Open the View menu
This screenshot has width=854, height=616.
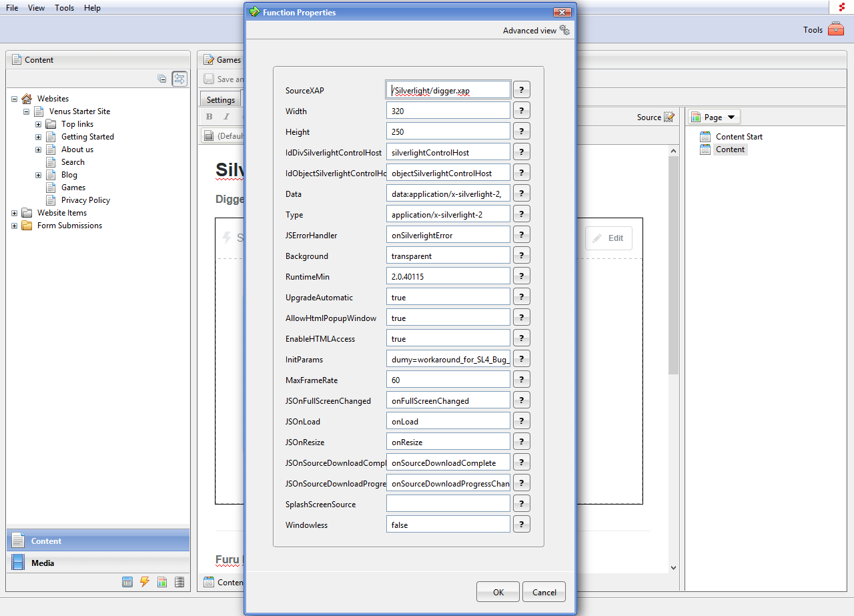pos(36,8)
